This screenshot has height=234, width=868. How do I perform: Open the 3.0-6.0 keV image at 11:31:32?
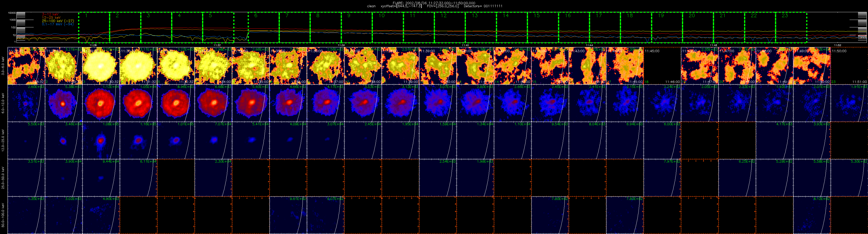coord(176,66)
